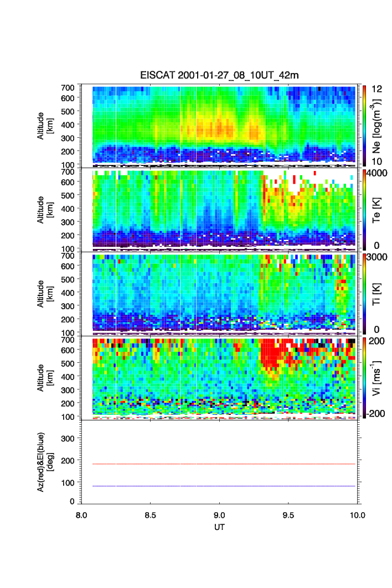Click the UT x-axis label

click(x=219, y=527)
